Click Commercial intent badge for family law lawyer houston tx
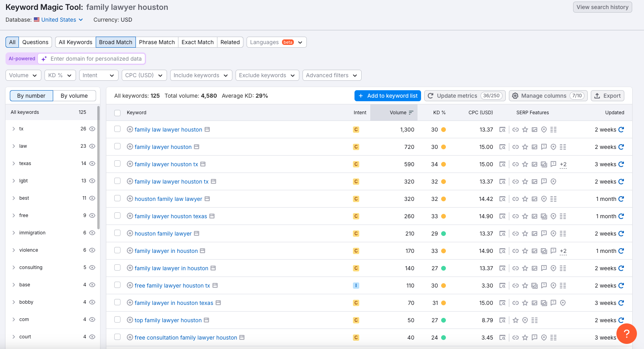 tap(356, 182)
